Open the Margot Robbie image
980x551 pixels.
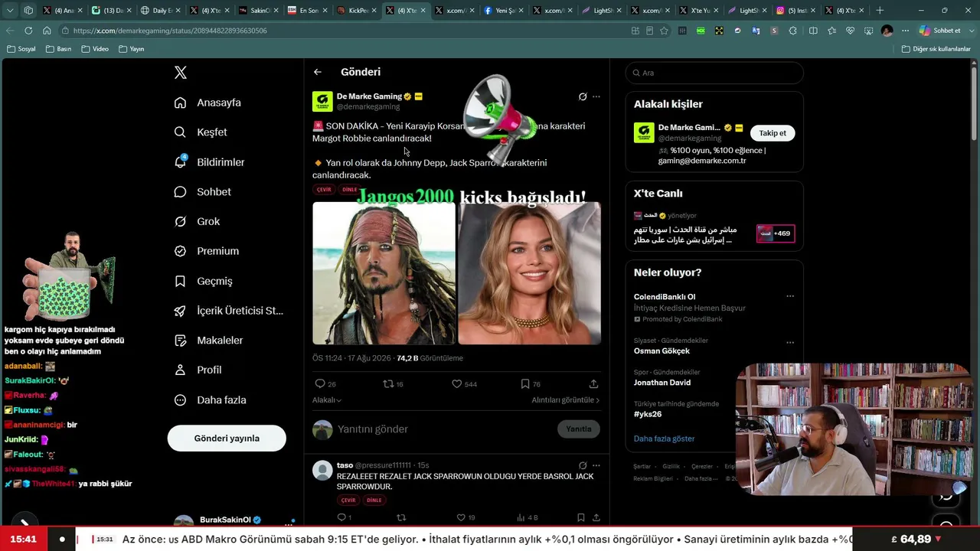[x=529, y=273]
